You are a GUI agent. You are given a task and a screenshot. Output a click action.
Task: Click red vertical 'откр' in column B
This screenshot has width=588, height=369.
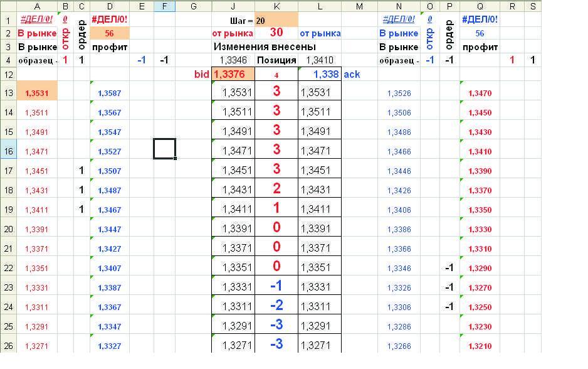(65, 39)
